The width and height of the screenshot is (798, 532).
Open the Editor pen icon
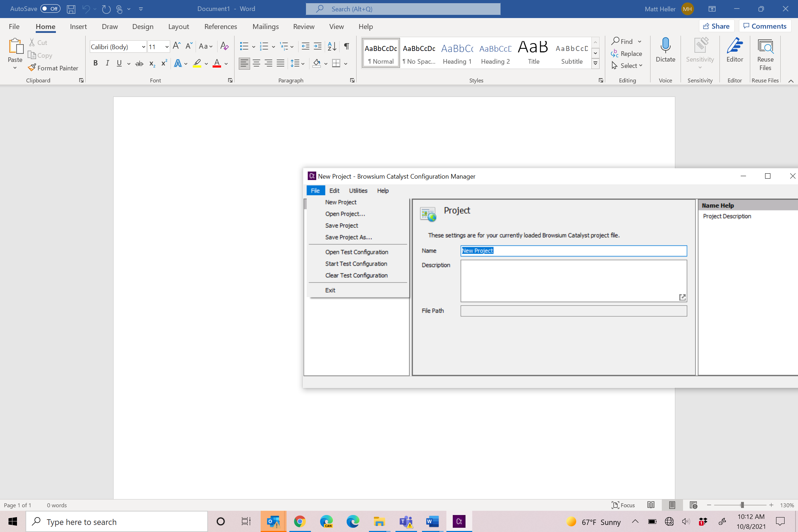[x=734, y=46]
